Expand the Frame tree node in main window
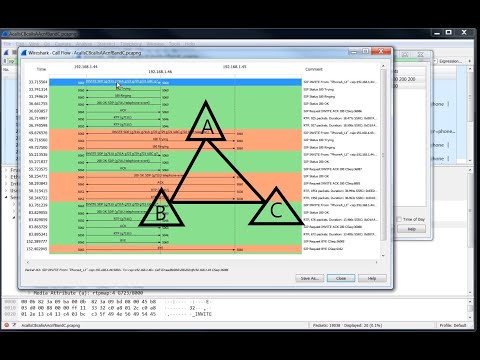 coord(6,170)
